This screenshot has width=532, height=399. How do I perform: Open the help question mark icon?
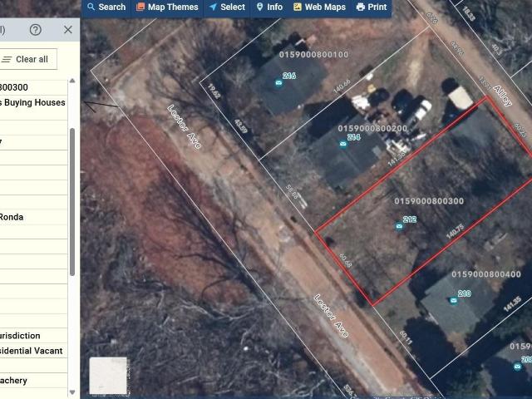click(35, 30)
